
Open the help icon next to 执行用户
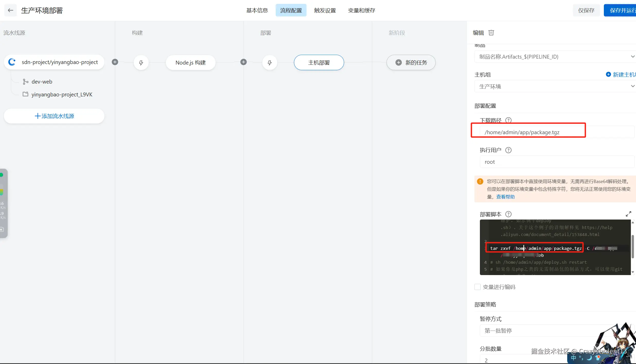(x=508, y=150)
